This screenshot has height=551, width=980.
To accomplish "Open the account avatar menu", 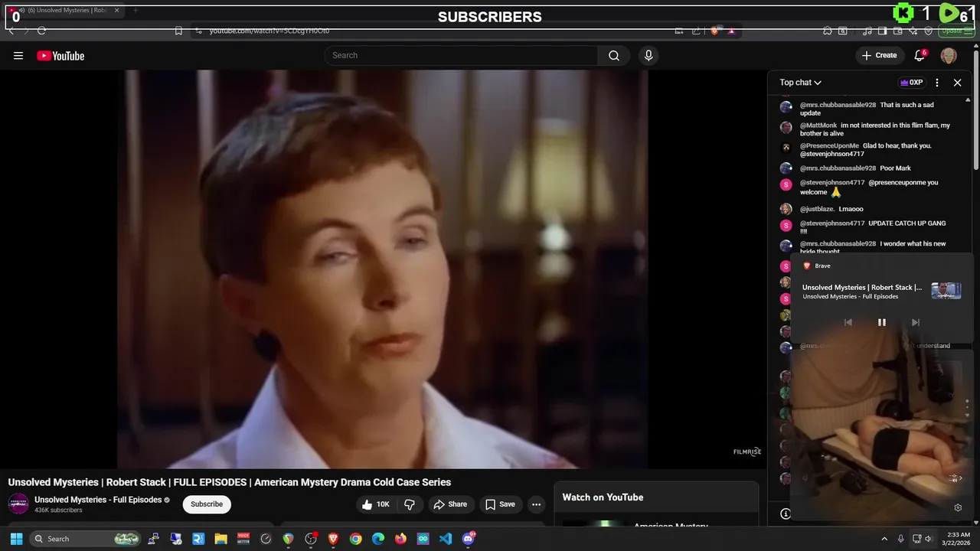I will click(x=949, y=55).
